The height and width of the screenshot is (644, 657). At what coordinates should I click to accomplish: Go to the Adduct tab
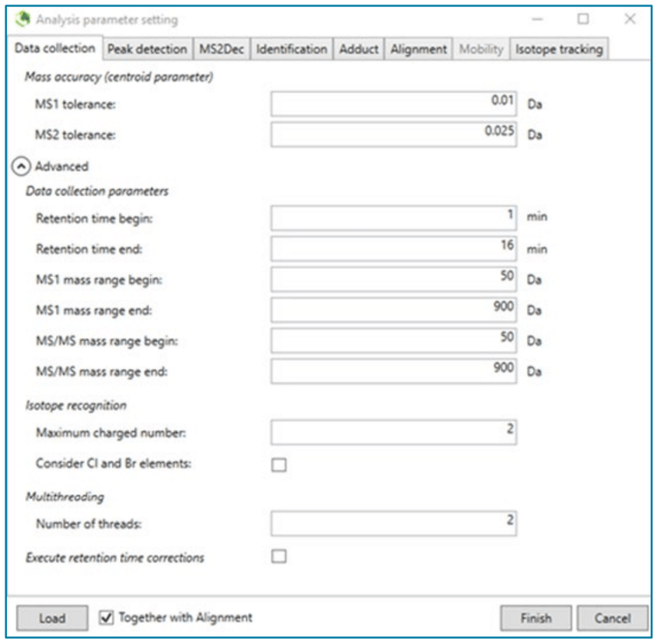[x=359, y=49]
